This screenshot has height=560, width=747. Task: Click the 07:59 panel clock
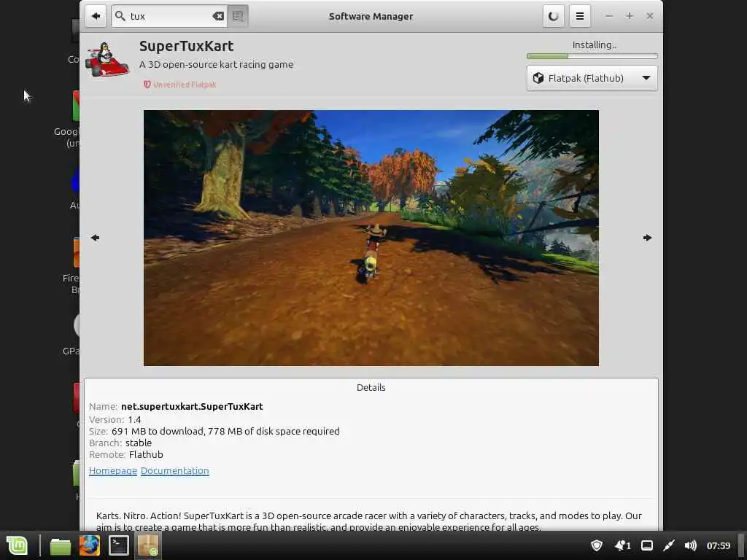(719, 545)
